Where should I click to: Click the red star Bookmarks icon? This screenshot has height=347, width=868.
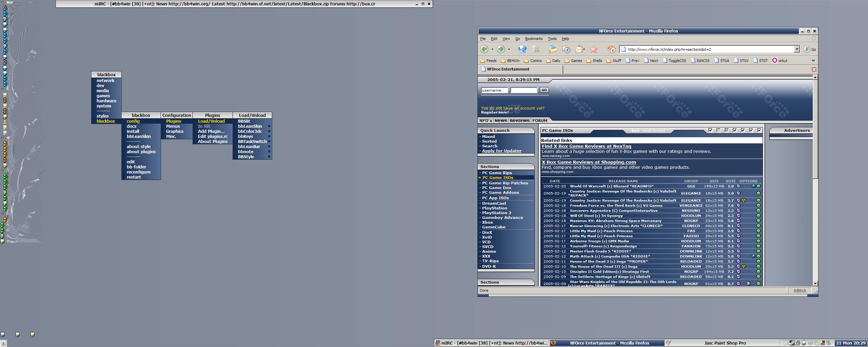tap(594, 49)
